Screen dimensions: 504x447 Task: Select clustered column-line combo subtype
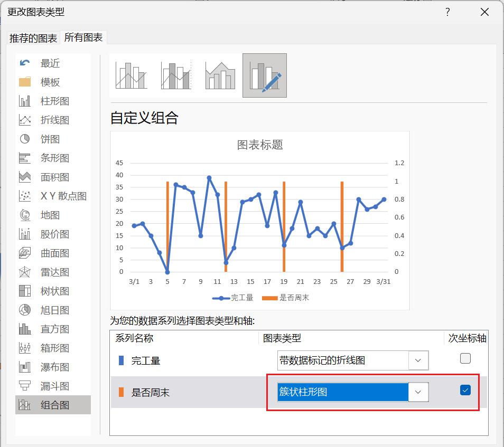(x=131, y=76)
